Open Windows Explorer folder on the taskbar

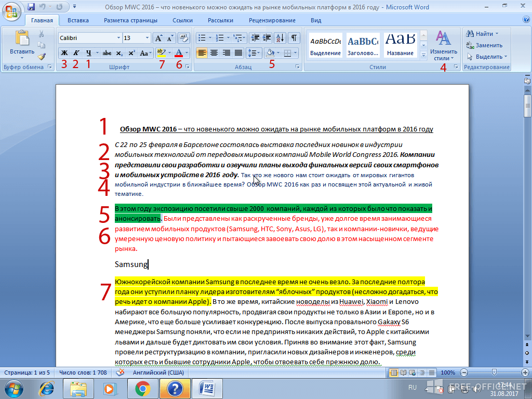pos(78,389)
